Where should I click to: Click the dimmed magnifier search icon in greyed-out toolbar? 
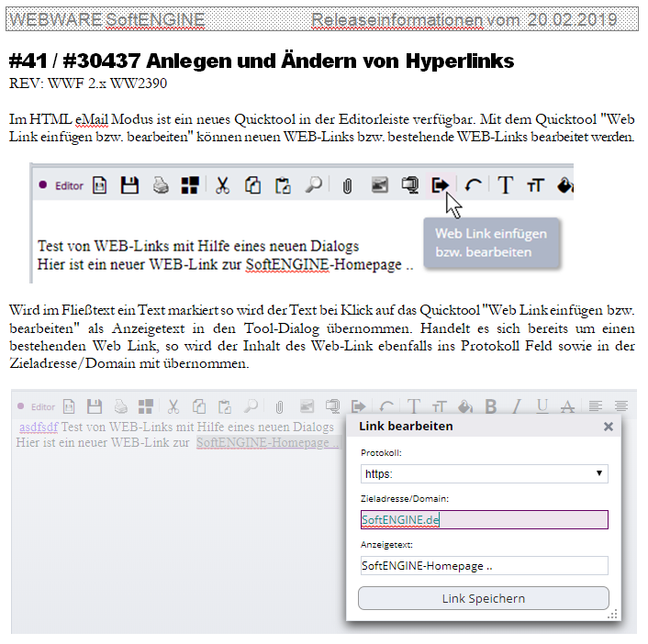pyautogui.click(x=251, y=406)
